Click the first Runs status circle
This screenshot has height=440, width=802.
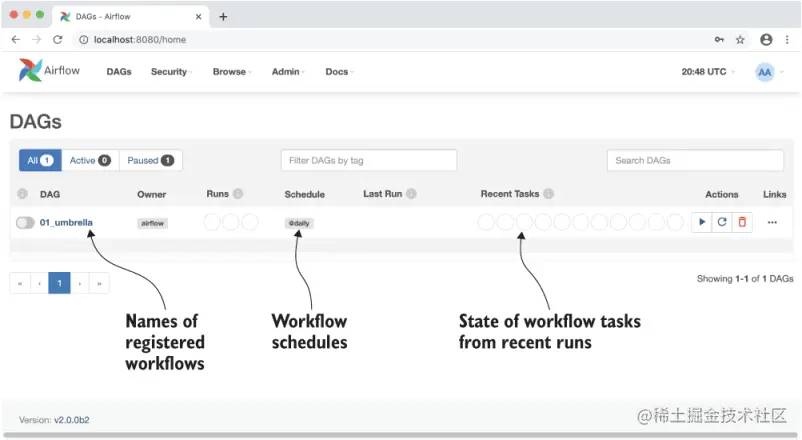212,222
